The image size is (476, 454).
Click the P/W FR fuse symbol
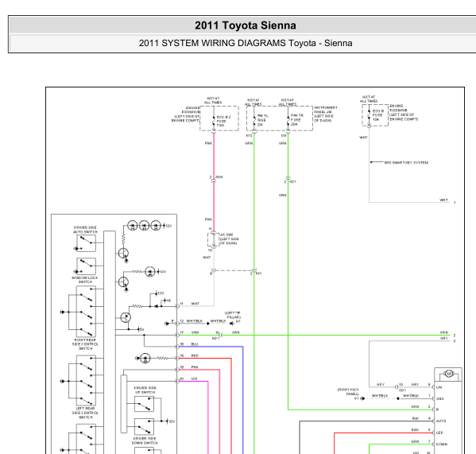288,120
